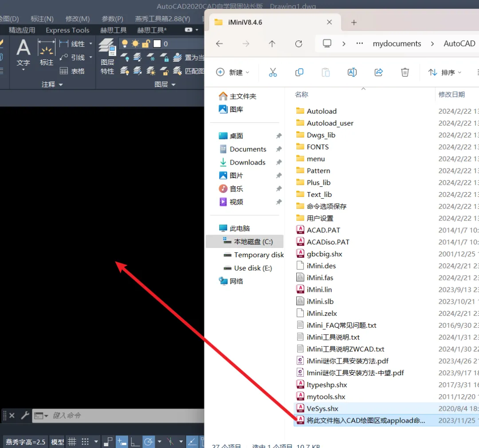Toggle isometric drafting in status bar
Viewport: 479px width, 448px height.
coord(170,442)
